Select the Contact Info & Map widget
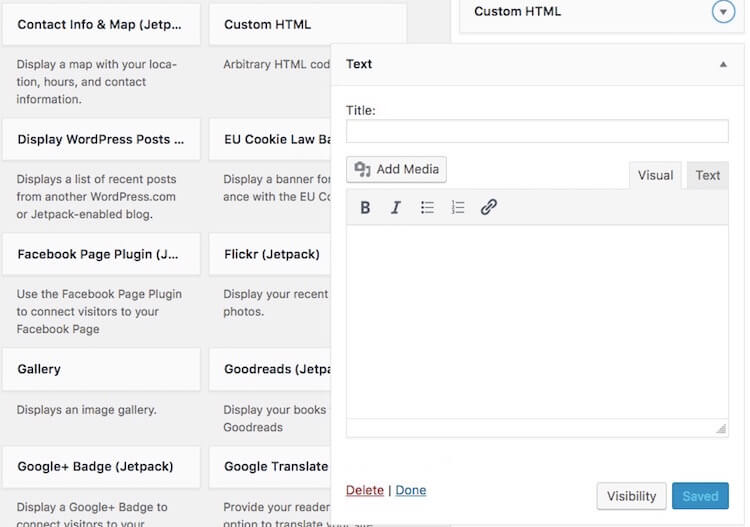750x527 pixels. point(101,24)
